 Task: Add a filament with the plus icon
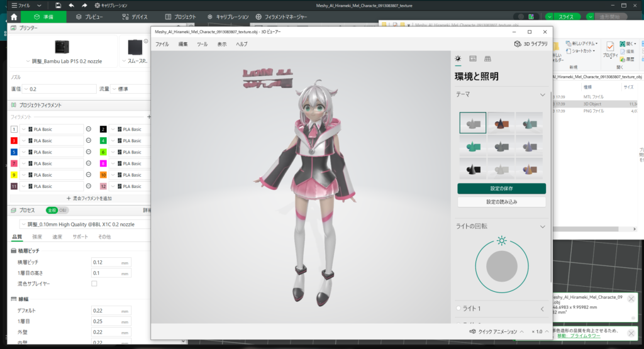pyautogui.click(x=148, y=117)
